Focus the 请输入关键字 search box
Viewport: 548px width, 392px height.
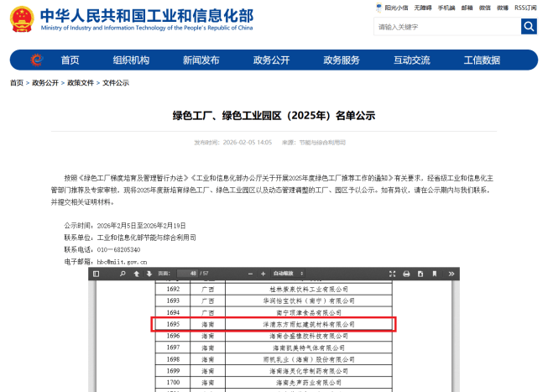(446, 27)
